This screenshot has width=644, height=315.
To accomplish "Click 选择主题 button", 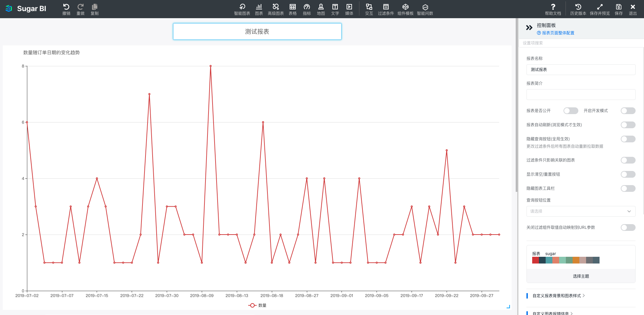I will [581, 276].
